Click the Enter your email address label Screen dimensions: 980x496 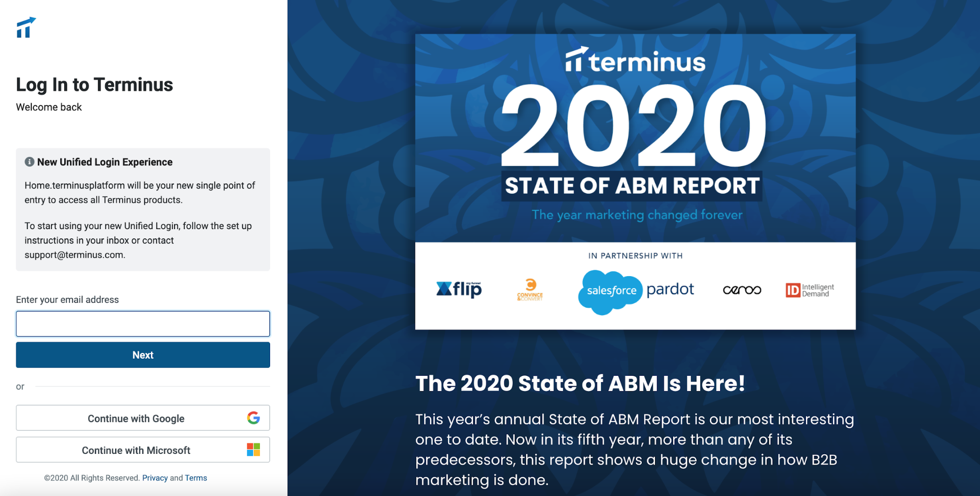[67, 300]
